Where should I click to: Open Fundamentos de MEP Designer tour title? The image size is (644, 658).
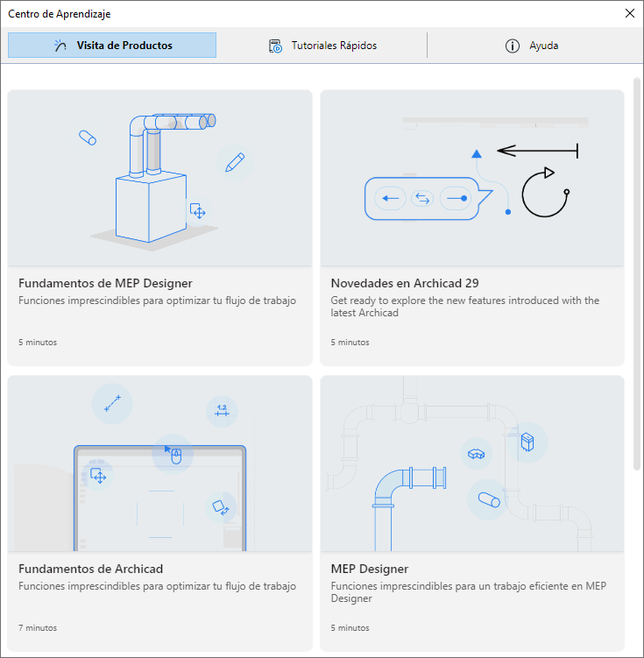(x=105, y=283)
